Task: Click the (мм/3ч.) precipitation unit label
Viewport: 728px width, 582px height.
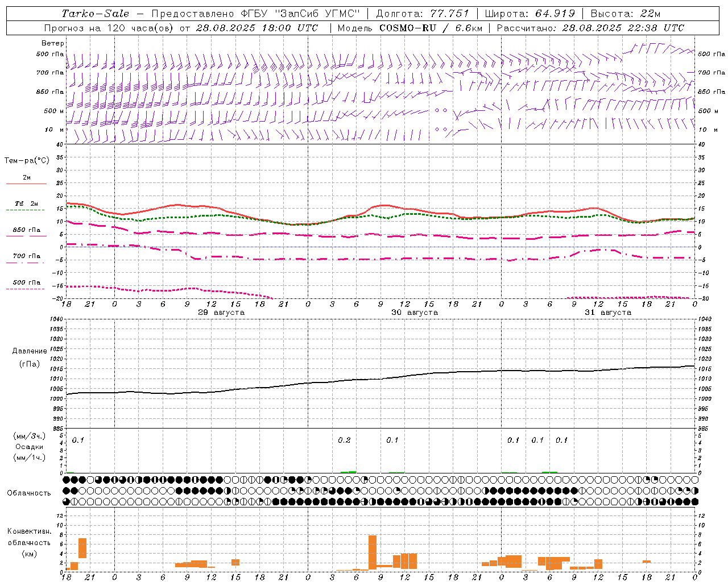Action: point(29,436)
